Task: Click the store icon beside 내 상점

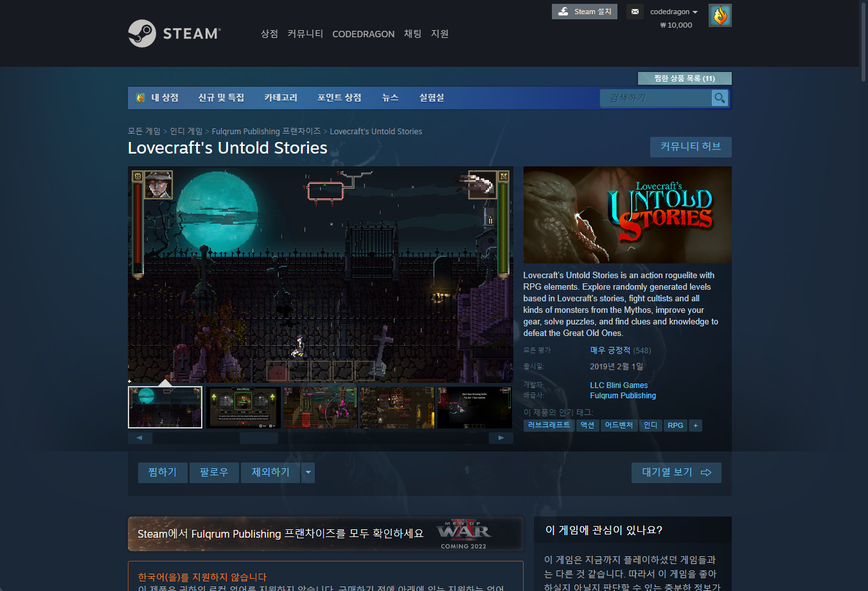Action: pyautogui.click(x=140, y=98)
